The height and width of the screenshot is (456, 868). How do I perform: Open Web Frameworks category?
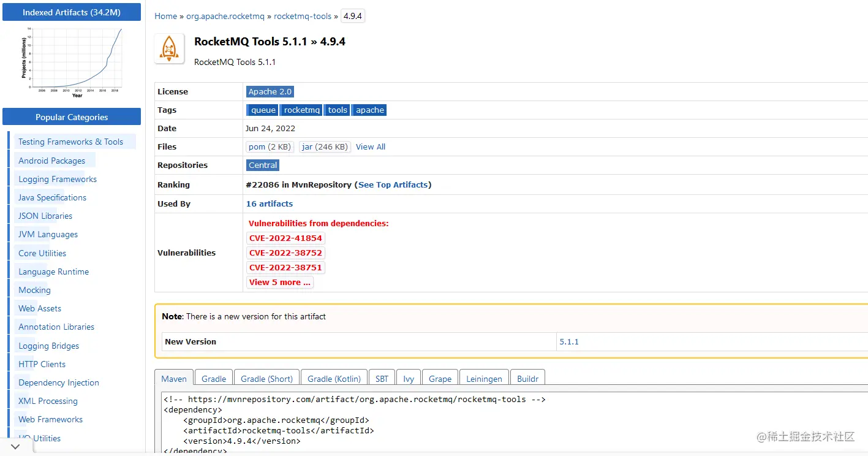[50, 419]
